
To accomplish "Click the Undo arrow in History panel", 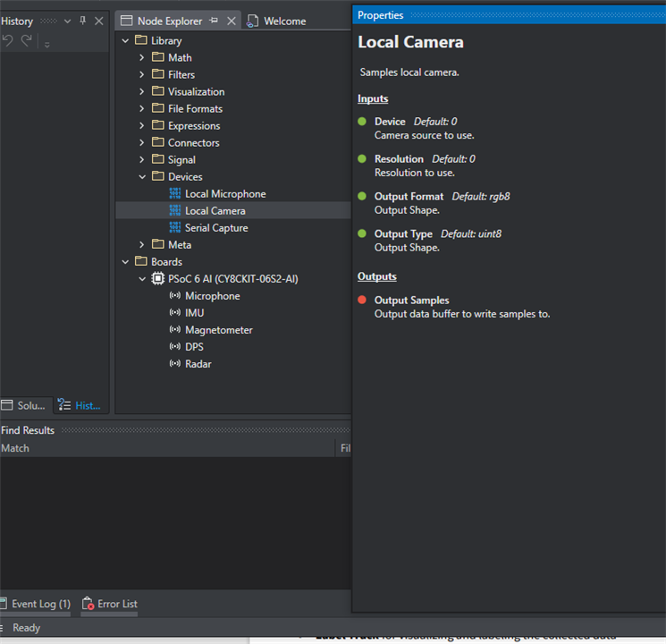I will 8,41.
